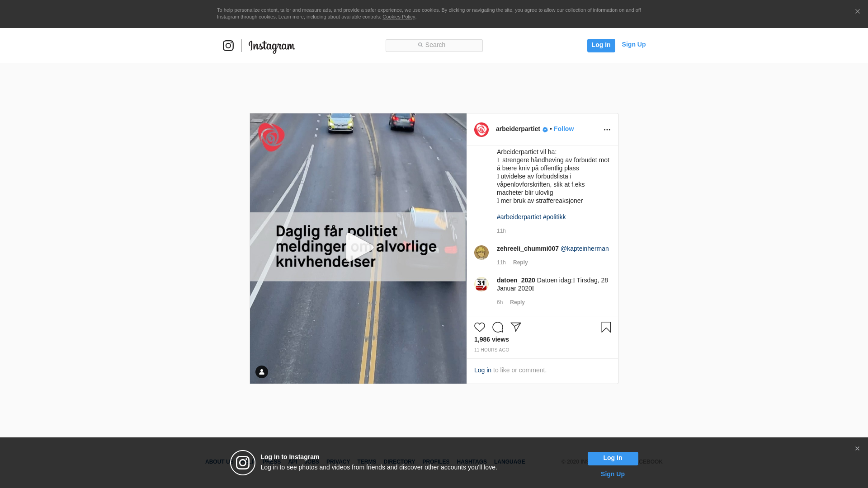Screen dimensions: 868x488
Task: Open TERMS footer link
Action: [367, 462]
